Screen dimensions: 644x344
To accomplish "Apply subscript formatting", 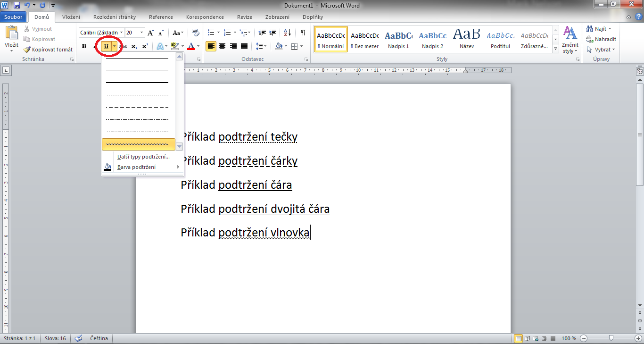I will [x=134, y=46].
